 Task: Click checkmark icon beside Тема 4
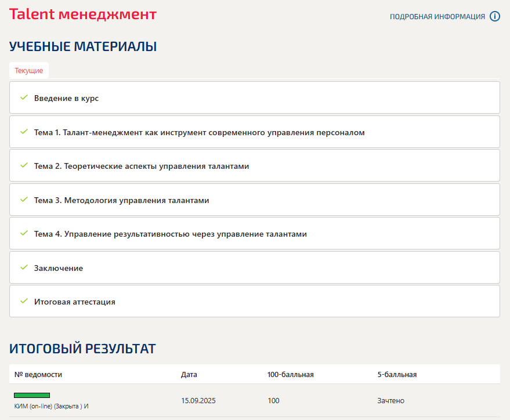[x=24, y=233]
